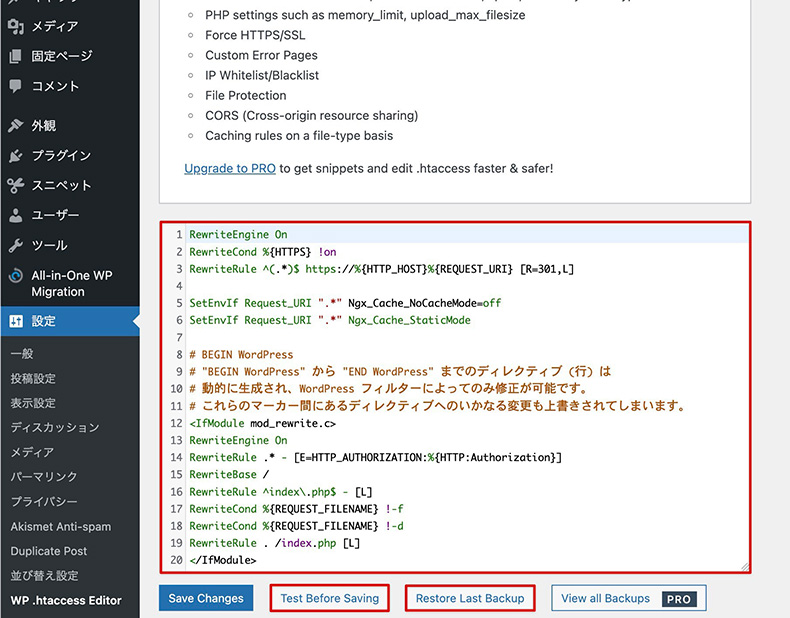Click the Pages (固定ページ) sidebar icon
The height and width of the screenshot is (618, 790).
tap(15, 56)
